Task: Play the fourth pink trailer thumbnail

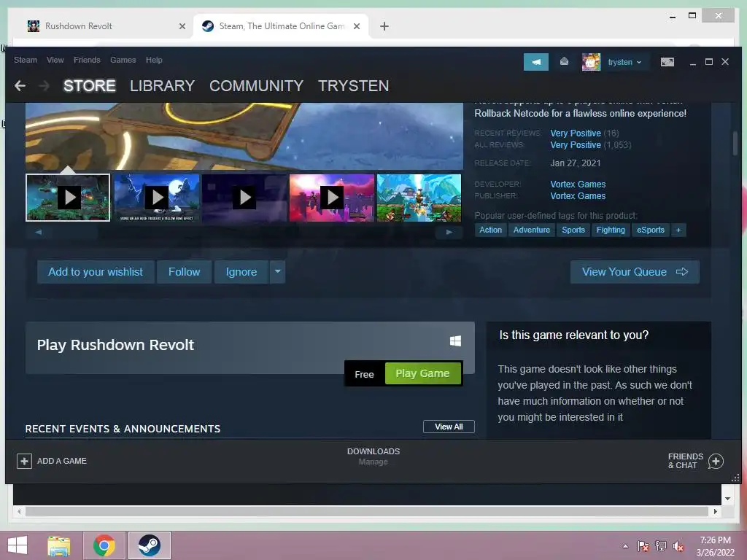Action: pos(332,198)
